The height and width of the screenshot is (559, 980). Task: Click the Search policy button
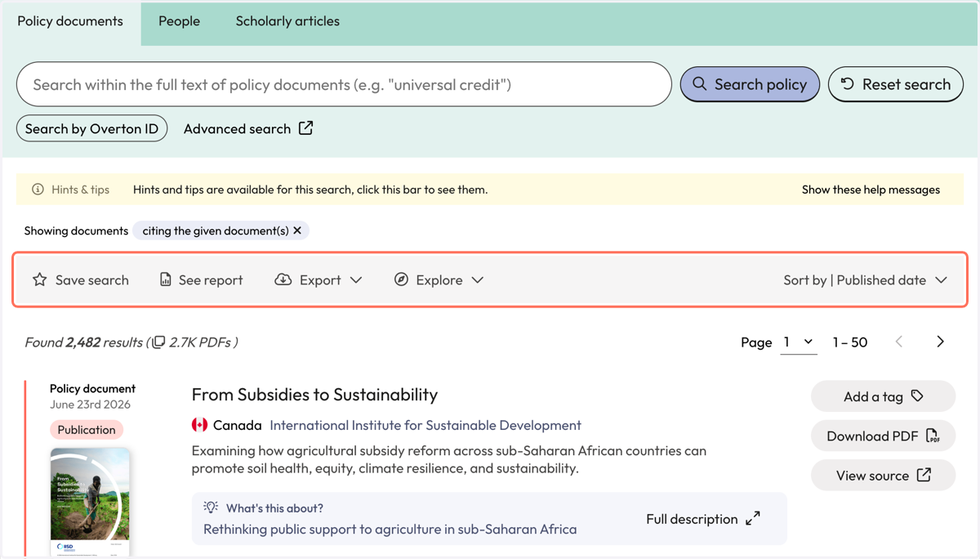tap(750, 84)
